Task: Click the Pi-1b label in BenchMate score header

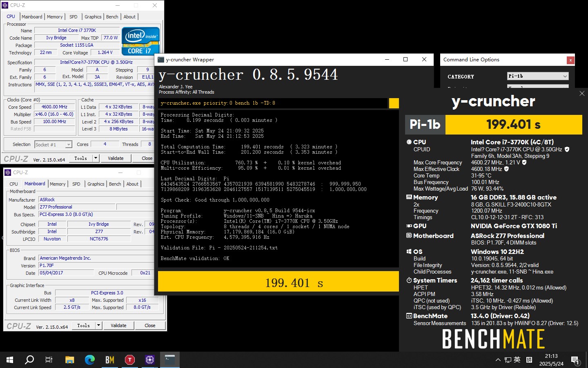Action: pyautogui.click(x=425, y=124)
